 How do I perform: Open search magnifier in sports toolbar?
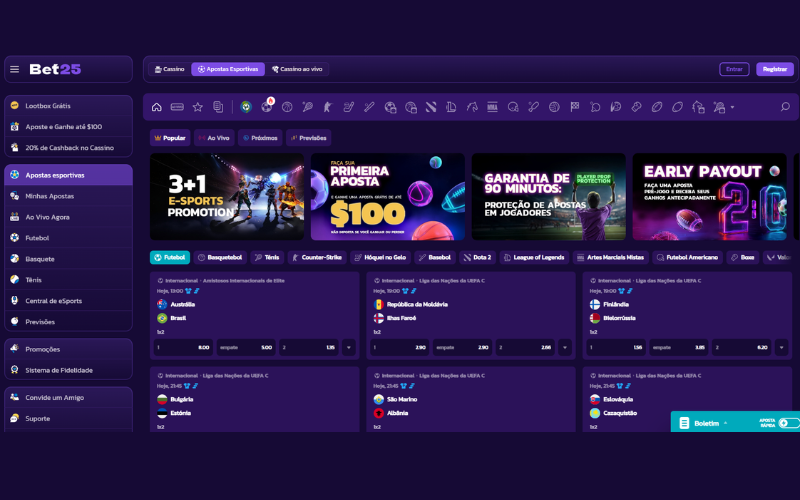pyautogui.click(x=785, y=107)
